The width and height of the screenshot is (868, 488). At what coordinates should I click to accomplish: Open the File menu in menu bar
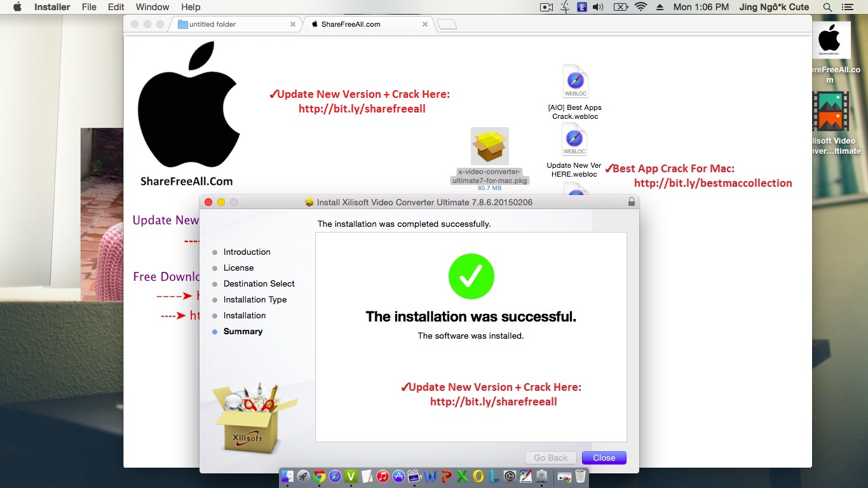coord(89,7)
